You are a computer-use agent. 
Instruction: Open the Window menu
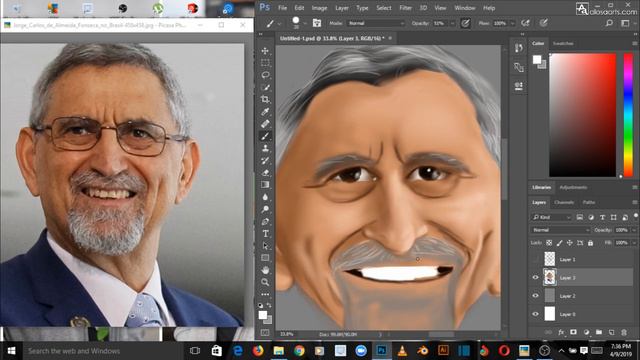pos(464,8)
